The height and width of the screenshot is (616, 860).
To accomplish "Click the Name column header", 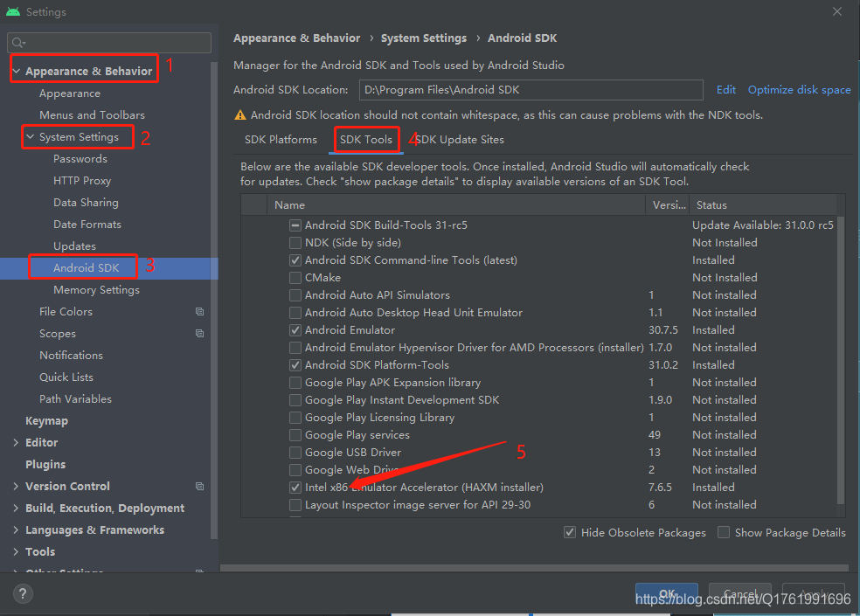I will (x=456, y=205).
